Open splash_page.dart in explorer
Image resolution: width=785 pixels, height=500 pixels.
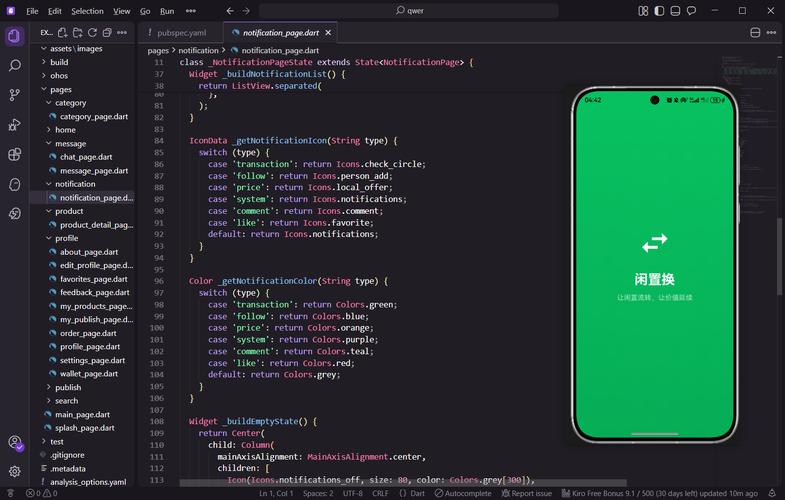coord(85,428)
